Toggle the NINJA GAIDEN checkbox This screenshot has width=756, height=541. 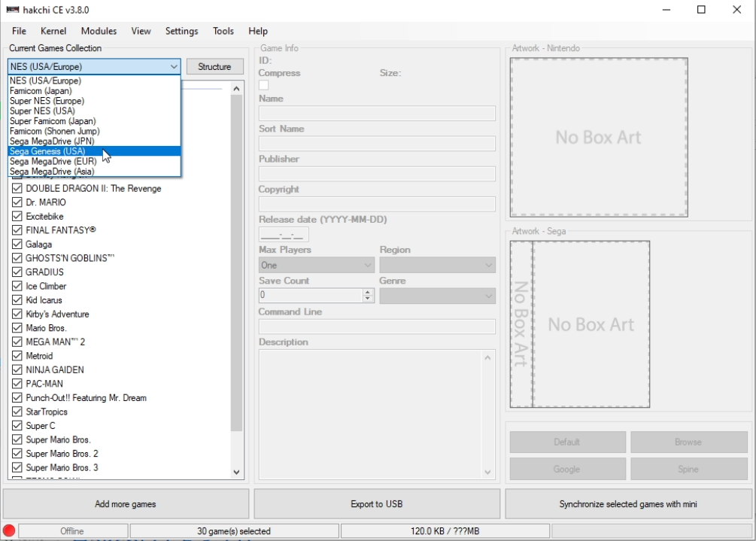17,370
